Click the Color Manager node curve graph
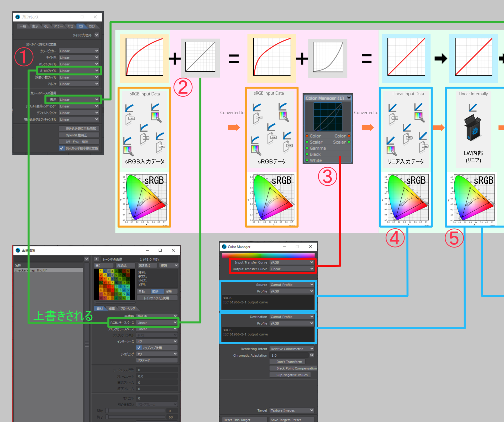The image size is (504, 422). [x=328, y=117]
